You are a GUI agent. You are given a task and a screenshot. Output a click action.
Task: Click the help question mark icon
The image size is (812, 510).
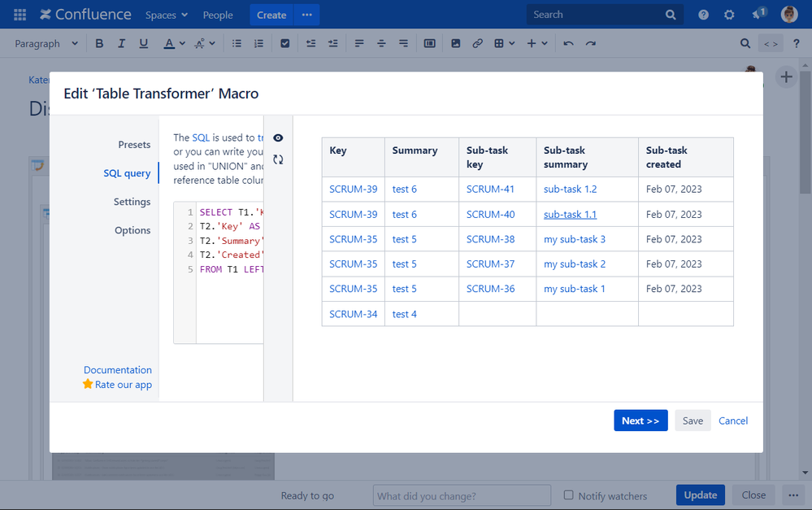tap(704, 15)
